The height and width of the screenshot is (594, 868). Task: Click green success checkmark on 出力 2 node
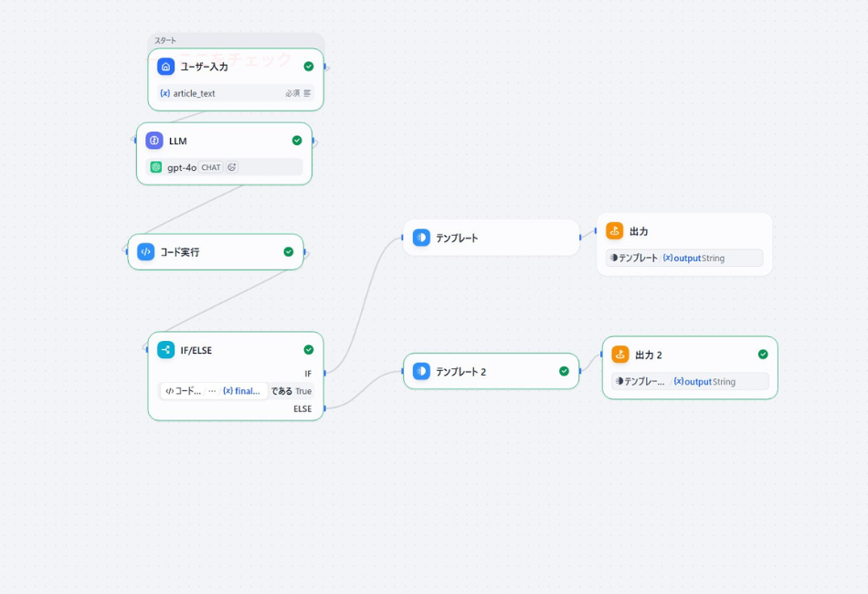click(763, 355)
